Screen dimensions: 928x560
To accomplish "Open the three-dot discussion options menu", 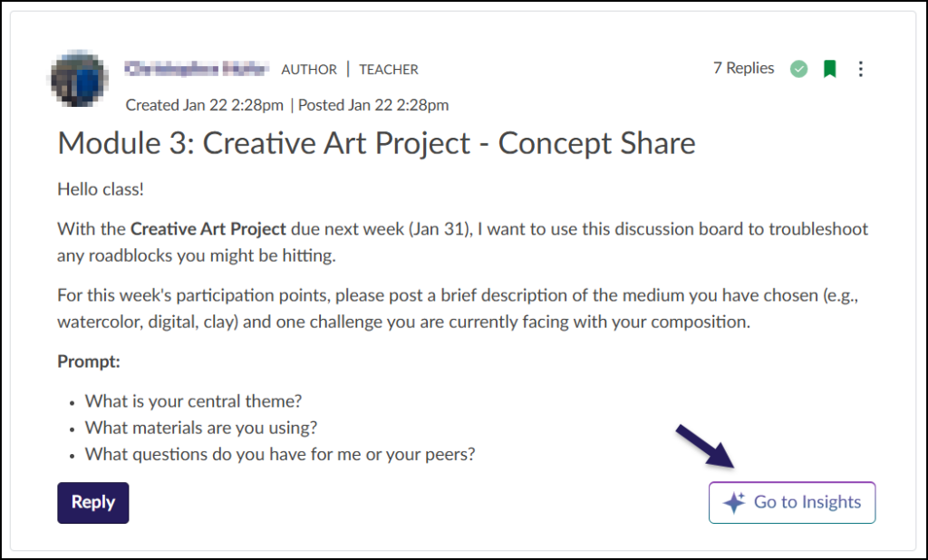I will (x=860, y=68).
